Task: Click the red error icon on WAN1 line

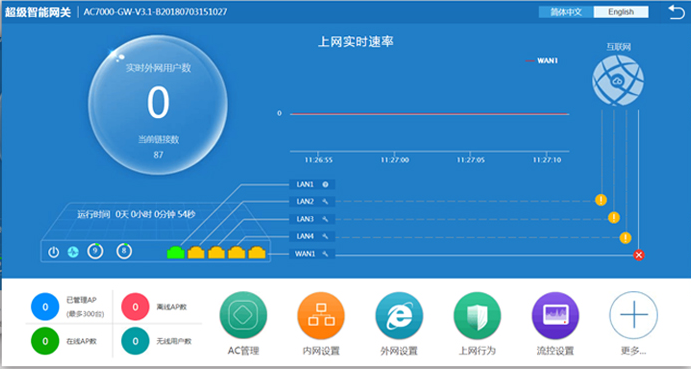Action: tap(639, 255)
